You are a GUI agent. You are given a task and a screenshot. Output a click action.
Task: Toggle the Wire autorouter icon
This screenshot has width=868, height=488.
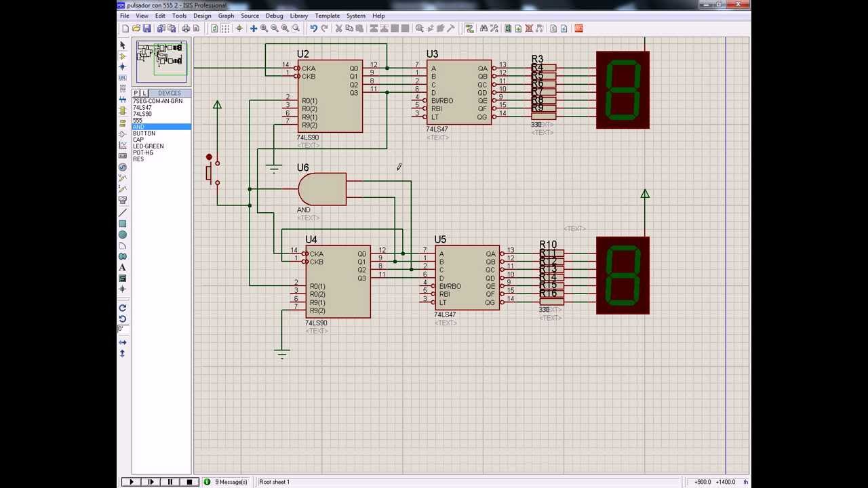[469, 28]
